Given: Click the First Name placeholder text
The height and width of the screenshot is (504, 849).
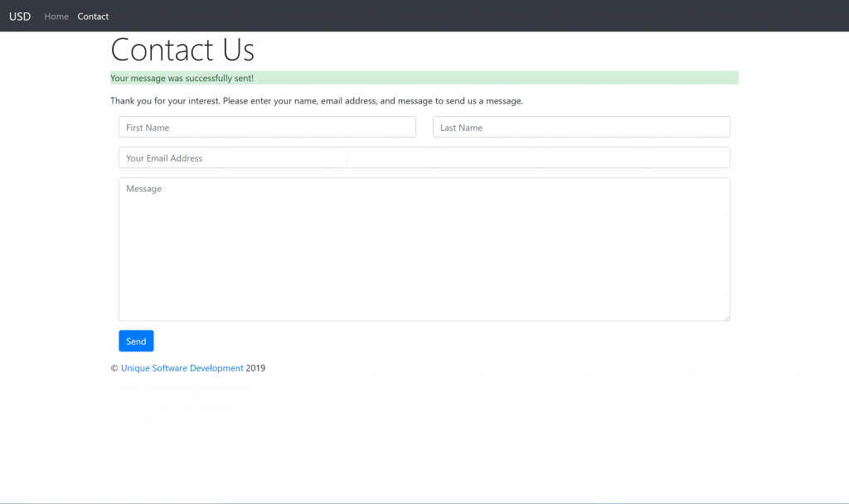Looking at the screenshot, I should point(147,127).
